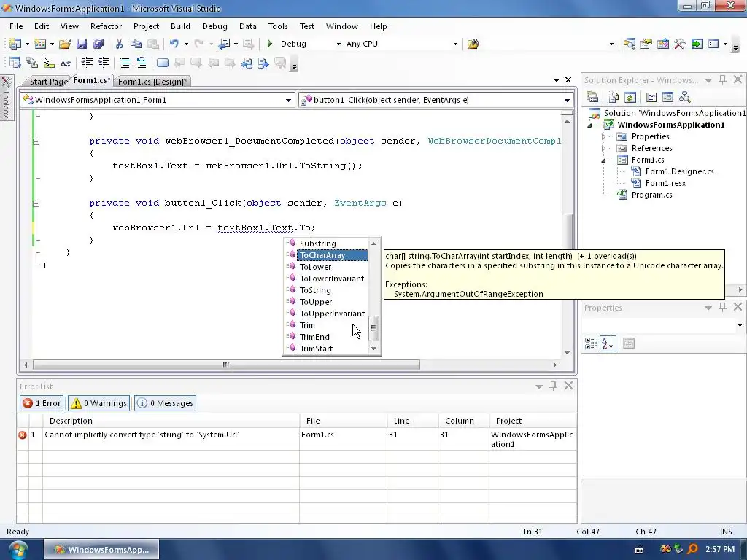The height and width of the screenshot is (560, 747).
Task: Expand the Properties node in Solution Explorer
Action: [x=603, y=136]
